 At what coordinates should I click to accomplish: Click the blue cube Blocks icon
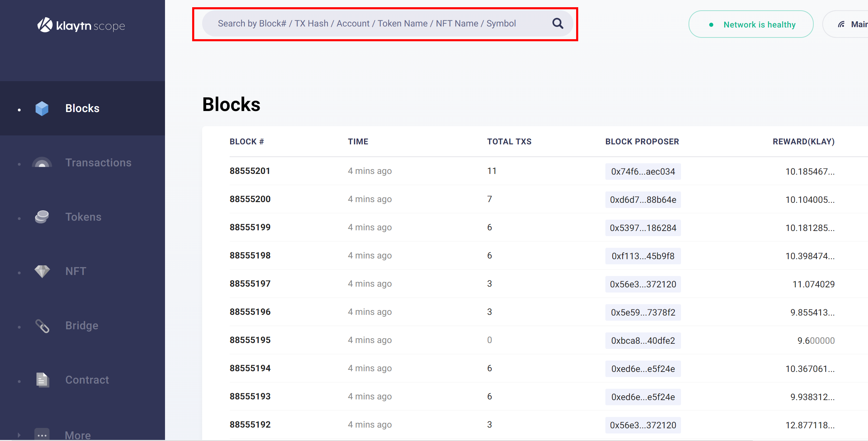(x=42, y=108)
